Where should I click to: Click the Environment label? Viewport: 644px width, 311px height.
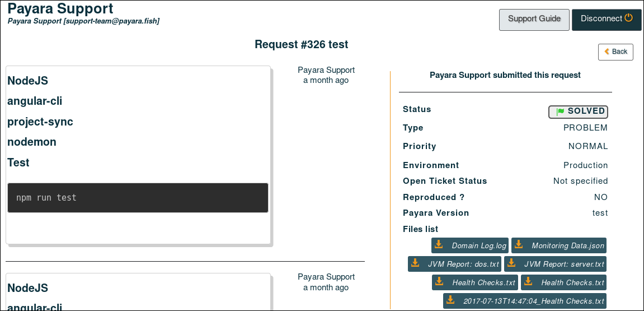(x=431, y=165)
